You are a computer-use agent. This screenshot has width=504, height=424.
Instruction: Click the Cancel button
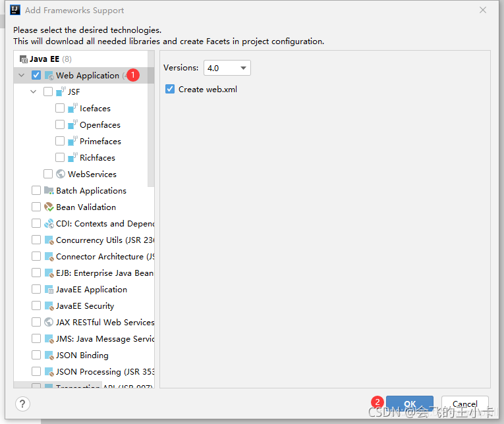click(x=464, y=404)
